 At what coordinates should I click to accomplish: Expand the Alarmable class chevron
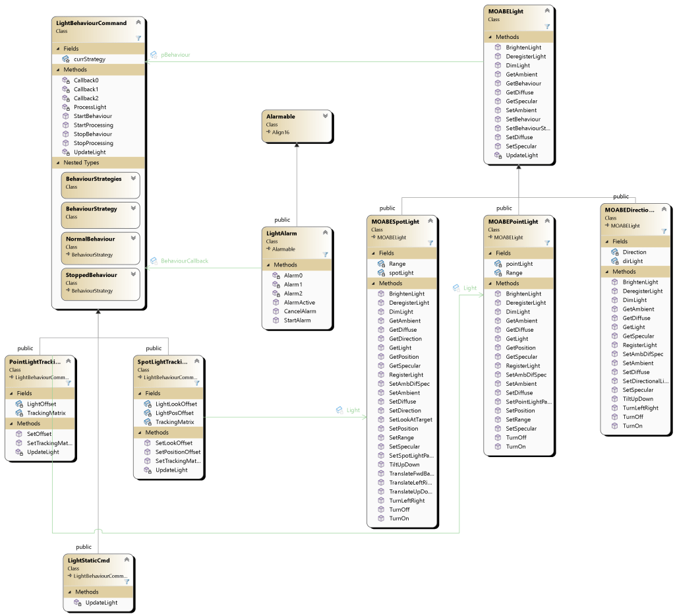pos(325,116)
